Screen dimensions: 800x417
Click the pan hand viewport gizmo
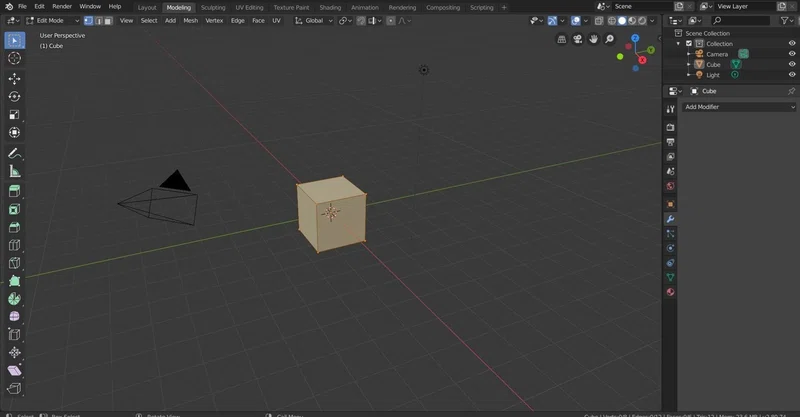click(x=593, y=39)
